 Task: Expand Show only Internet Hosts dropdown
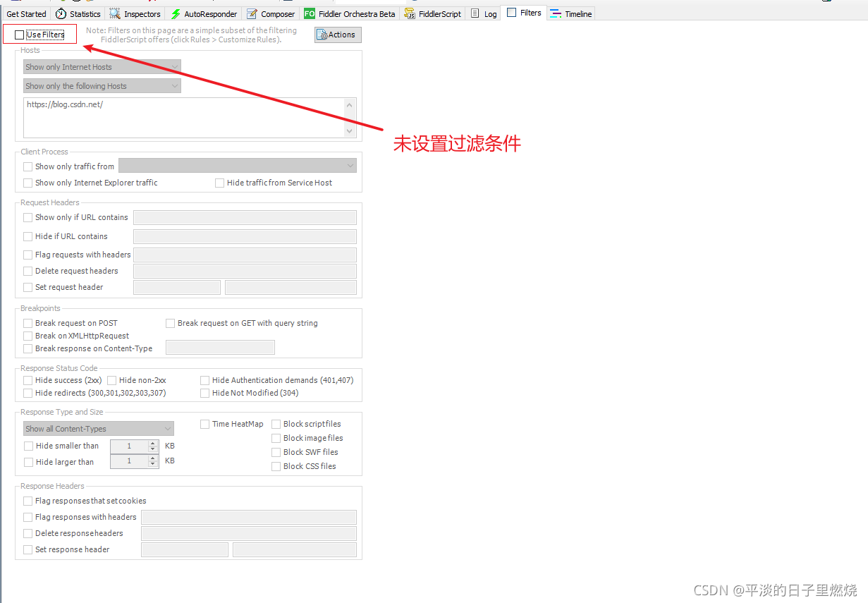(102, 67)
